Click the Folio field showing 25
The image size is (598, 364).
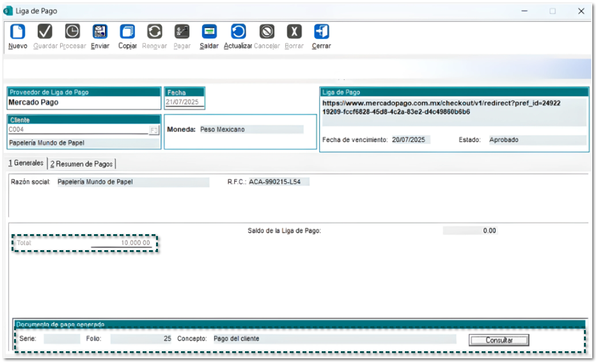tap(141, 338)
